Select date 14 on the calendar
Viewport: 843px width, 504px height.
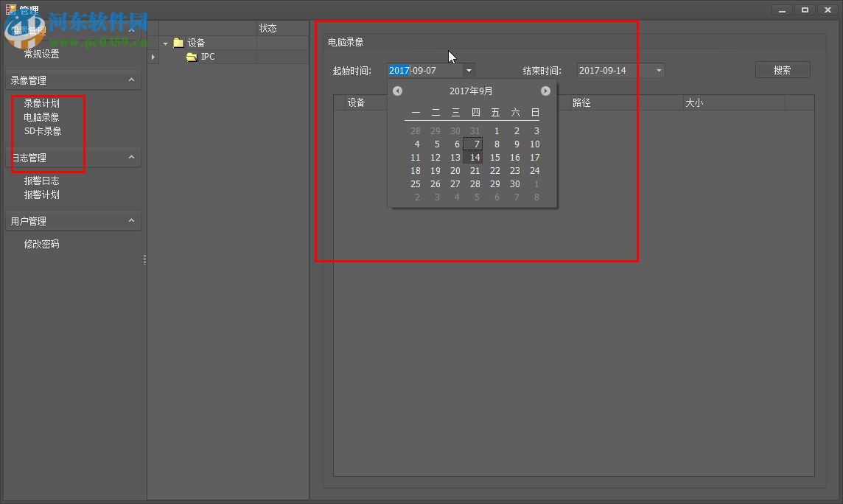474,157
